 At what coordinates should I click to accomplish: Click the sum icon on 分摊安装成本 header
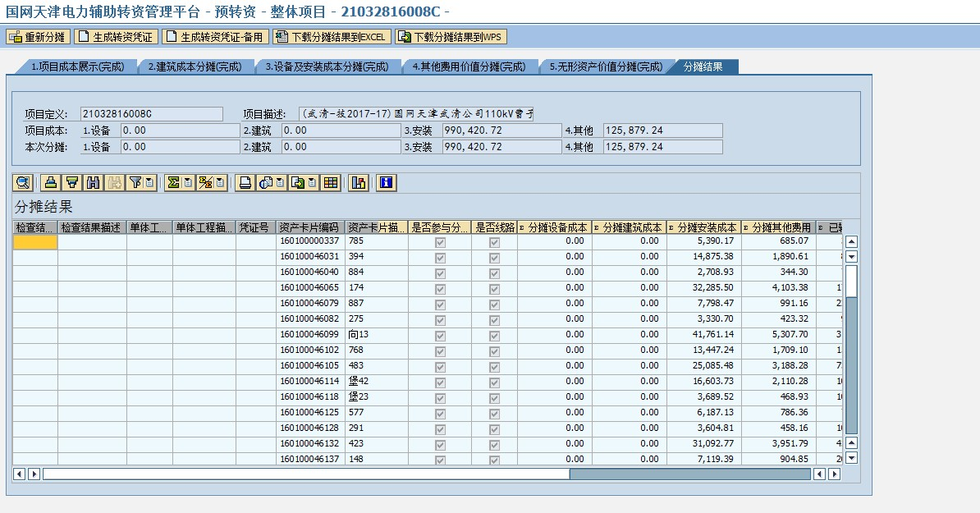(672, 228)
